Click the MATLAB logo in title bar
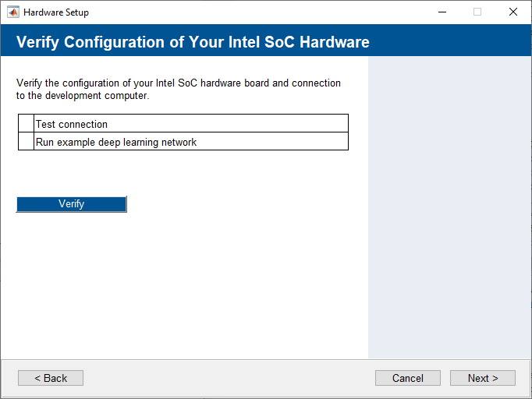 click(x=13, y=12)
